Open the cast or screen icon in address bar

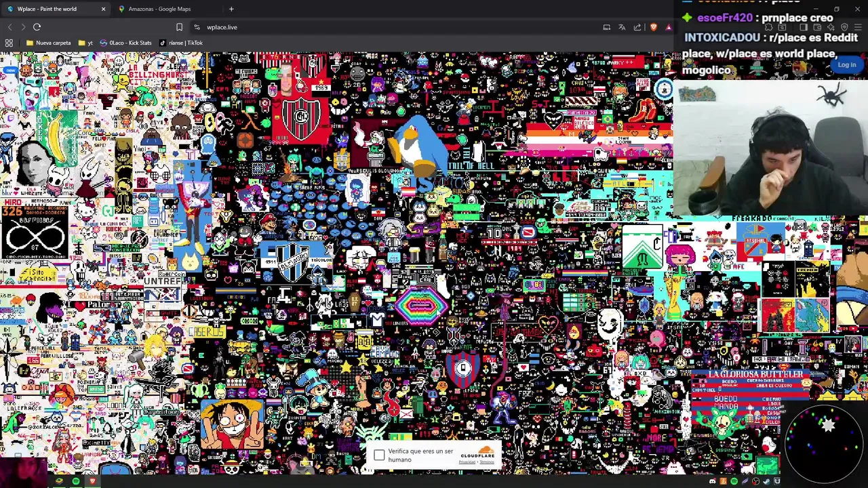607,27
